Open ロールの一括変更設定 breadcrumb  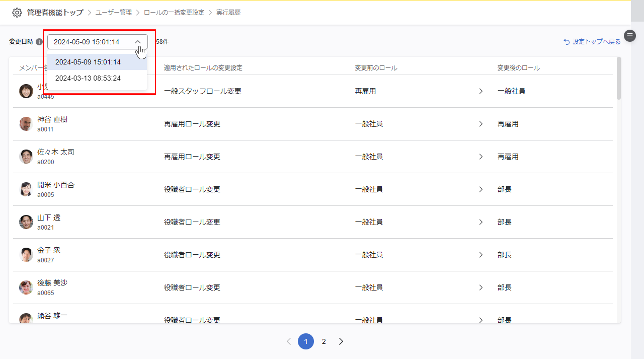coord(174,12)
